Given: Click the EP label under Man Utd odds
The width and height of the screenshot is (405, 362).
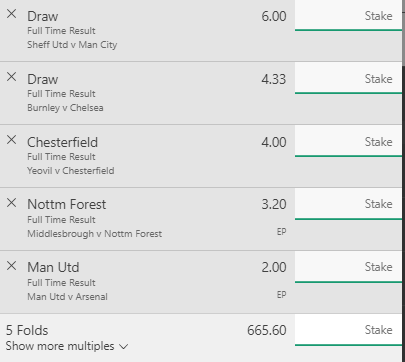Looking at the screenshot, I should pyautogui.click(x=281, y=295).
